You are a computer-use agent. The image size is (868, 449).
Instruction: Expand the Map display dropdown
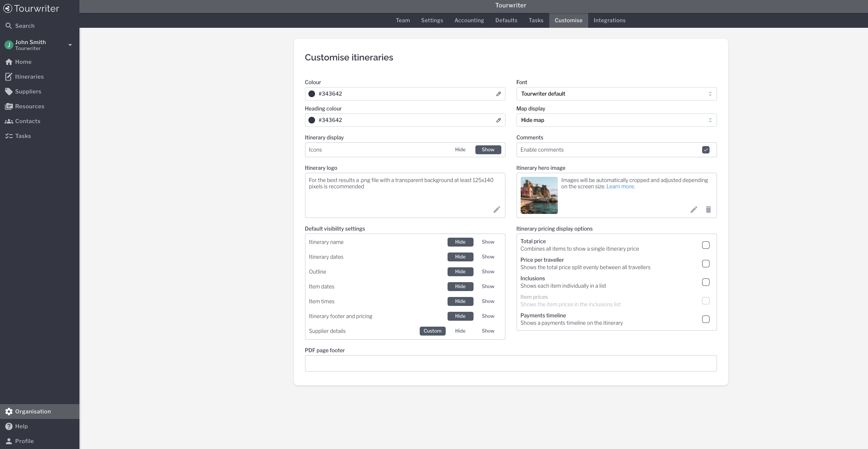coord(616,120)
